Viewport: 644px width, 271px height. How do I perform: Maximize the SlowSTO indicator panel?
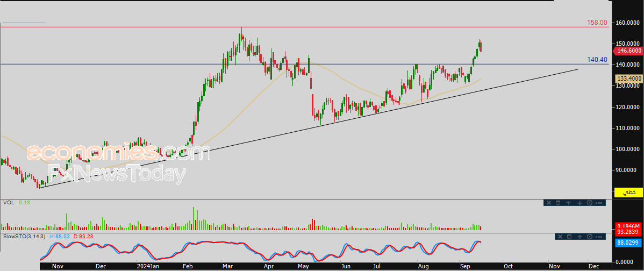click(x=569, y=237)
